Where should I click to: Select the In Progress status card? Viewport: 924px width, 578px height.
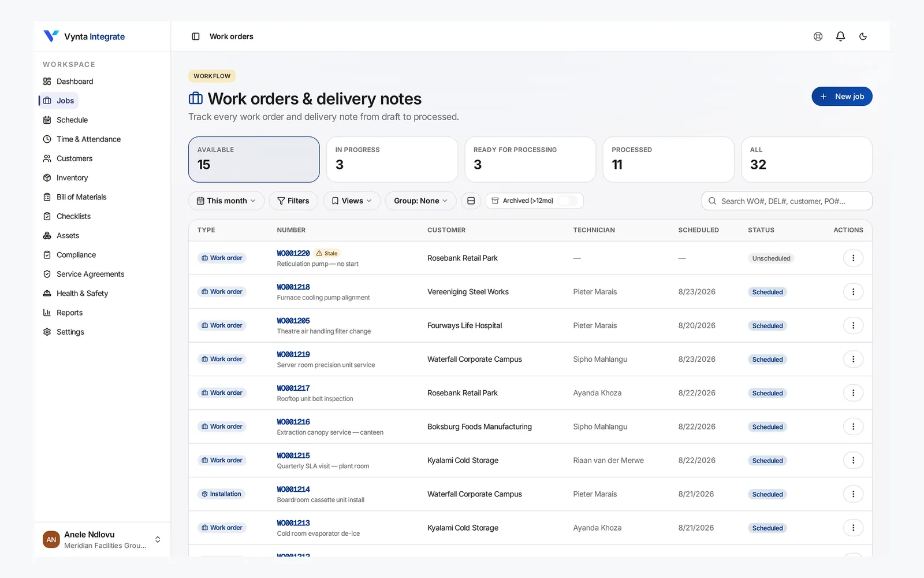[392, 160]
